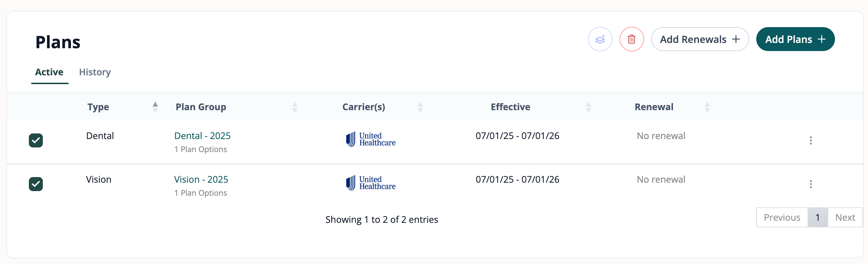Viewport: 868px width, 264px height.
Task: Open the Vision - 2025 plan group
Action: pos(201,179)
